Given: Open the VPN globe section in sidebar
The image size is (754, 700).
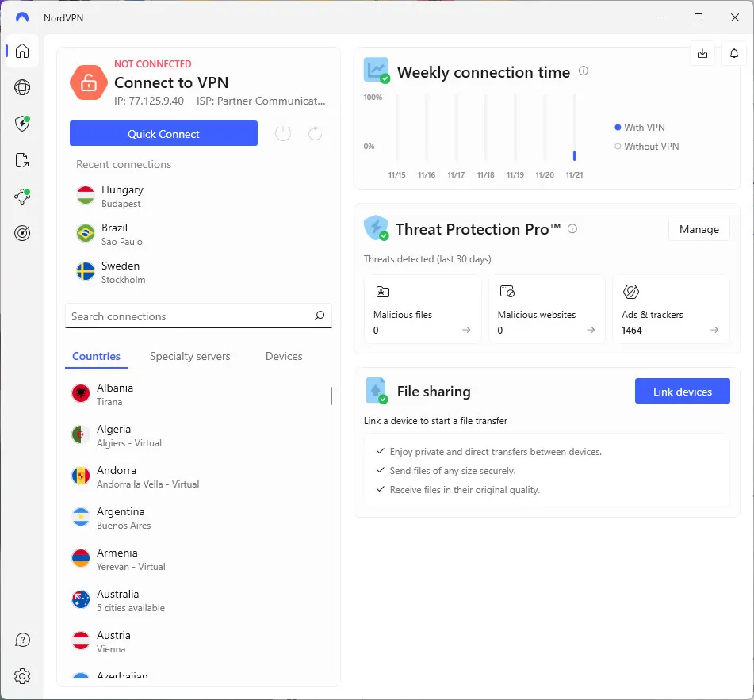Looking at the screenshot, I should coord(21,87).
